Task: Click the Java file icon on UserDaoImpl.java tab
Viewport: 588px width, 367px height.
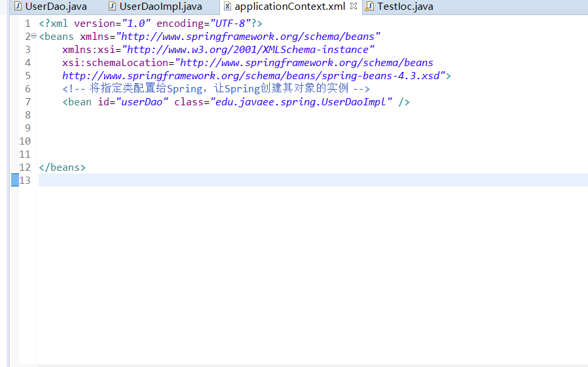Action: coord(112,6)
